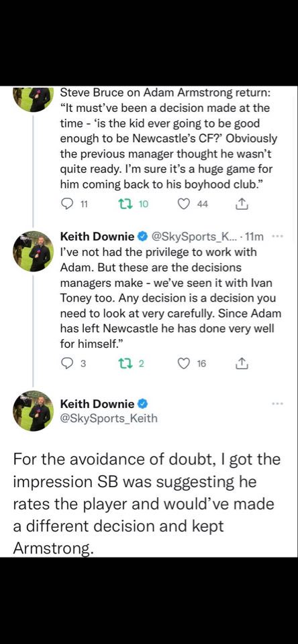The width and height of the screenshot is (298, 644).
Task: Like the tweet with 16 likes
Action: (x=183, y=363)
